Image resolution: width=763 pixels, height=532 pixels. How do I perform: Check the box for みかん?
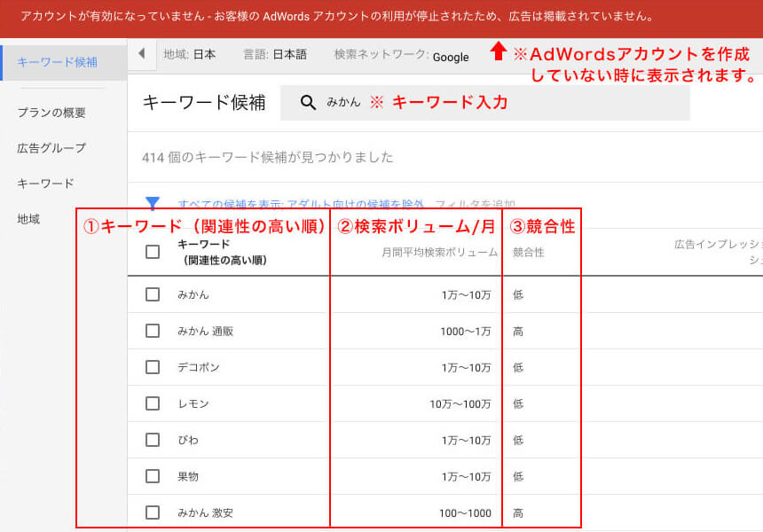pyautogui.click(x=153, y=294)
